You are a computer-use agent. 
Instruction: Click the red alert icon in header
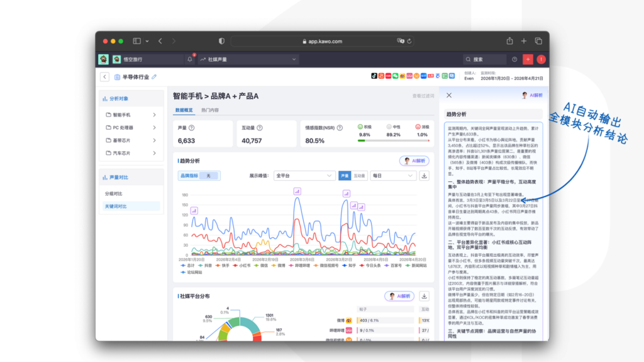(541, 59)
